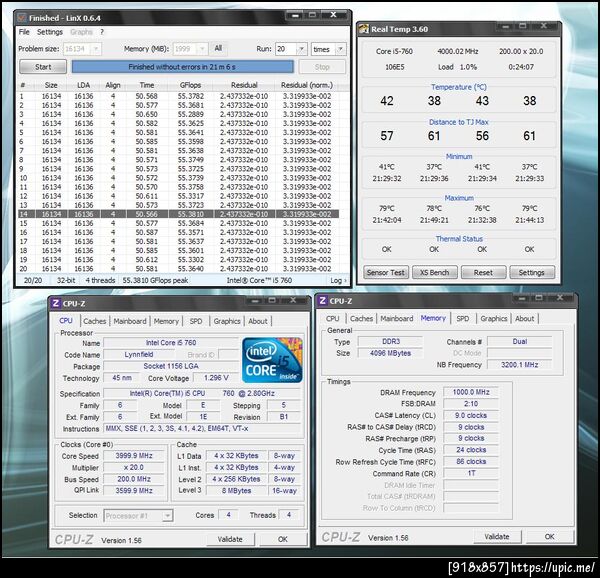Image resolution: width=600 pixels, height=578 pixels.
Task: Open Caches tab in right CPU-Z window
Action: pos(361,318)
